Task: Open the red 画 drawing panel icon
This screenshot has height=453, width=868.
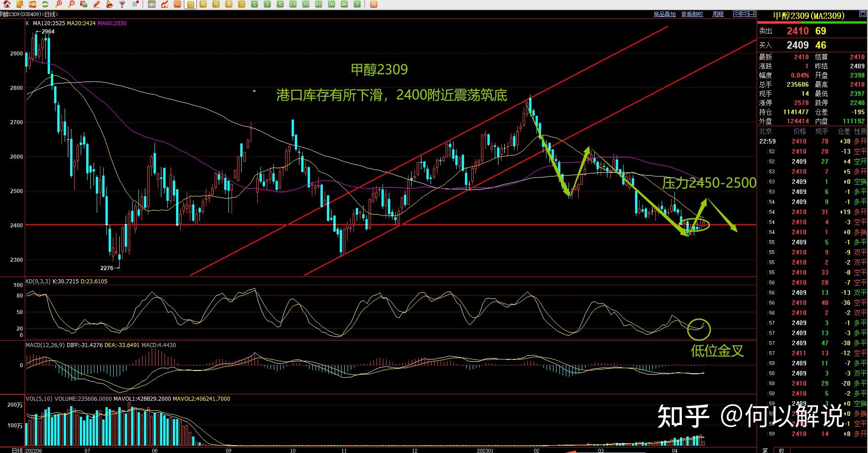Action: click(x=373, y=4)
